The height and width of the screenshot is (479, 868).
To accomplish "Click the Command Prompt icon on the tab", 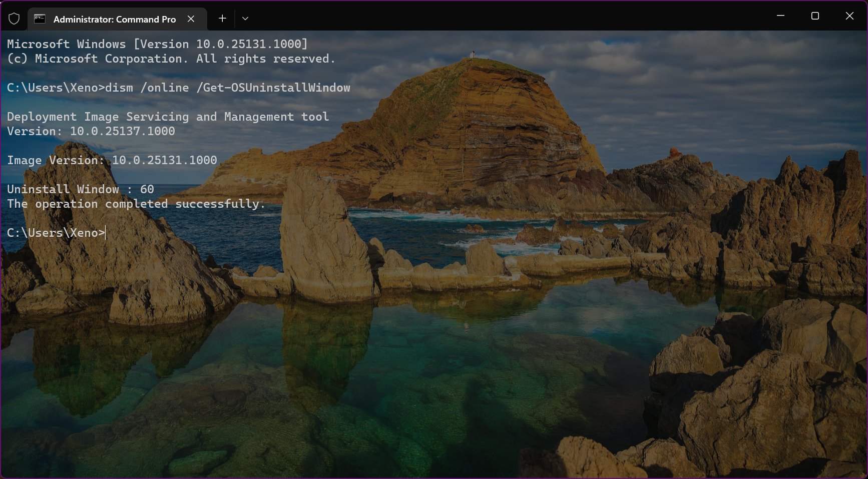I will (39, 19).
